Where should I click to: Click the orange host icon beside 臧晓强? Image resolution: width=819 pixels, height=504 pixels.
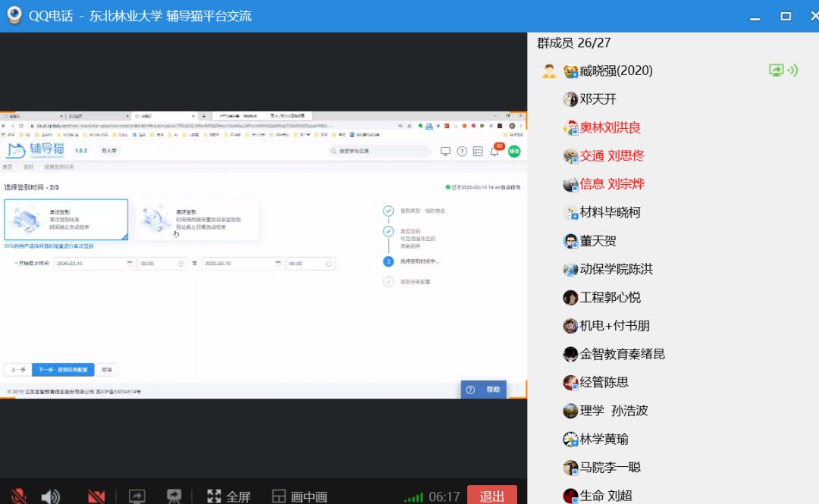[x=549, y=71]
